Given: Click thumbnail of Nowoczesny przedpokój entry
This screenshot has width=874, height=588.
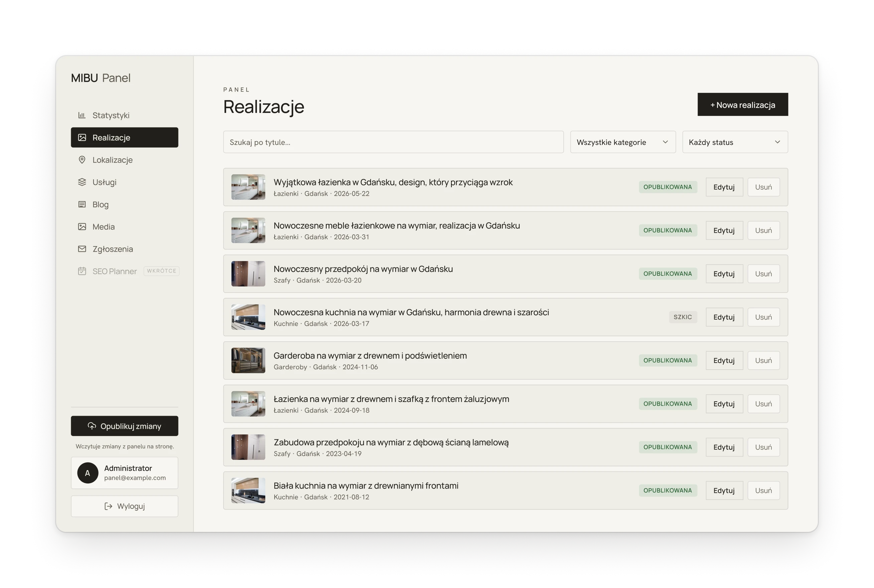Looking at the screenshot, I should click(x=248, y=274).
